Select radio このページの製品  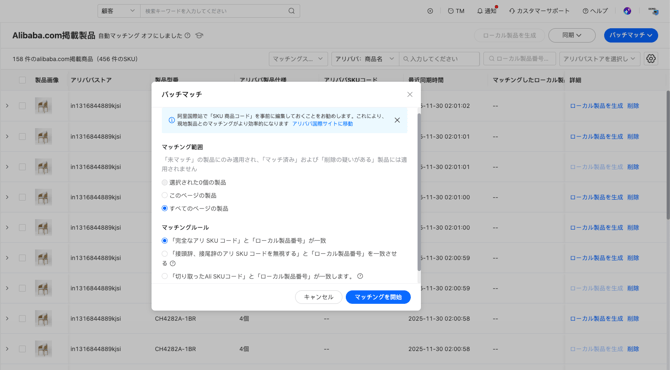pyautogui.click(x=165, y=195)
